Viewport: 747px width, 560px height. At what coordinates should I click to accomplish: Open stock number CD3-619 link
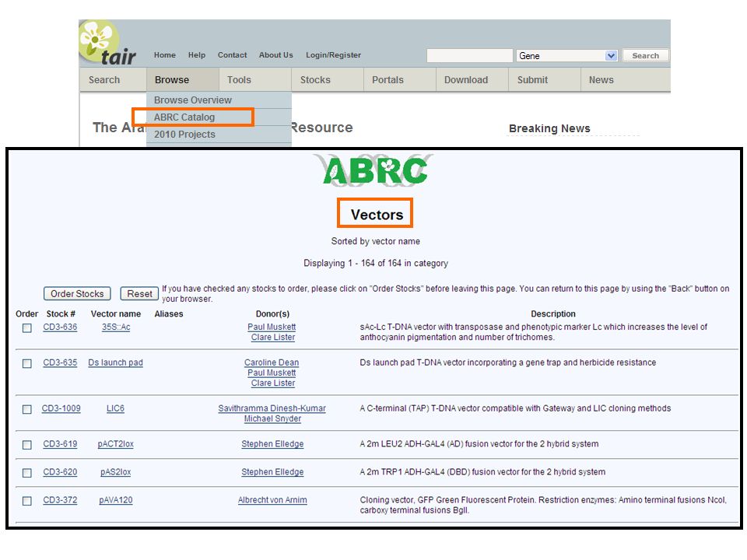pos(60,444)
